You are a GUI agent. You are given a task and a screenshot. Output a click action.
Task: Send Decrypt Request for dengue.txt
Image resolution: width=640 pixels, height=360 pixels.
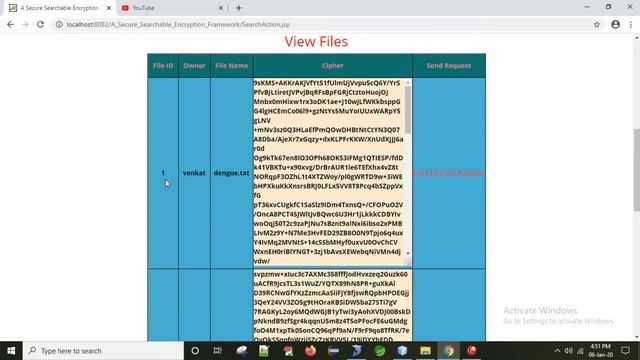[x=449, y=173]
